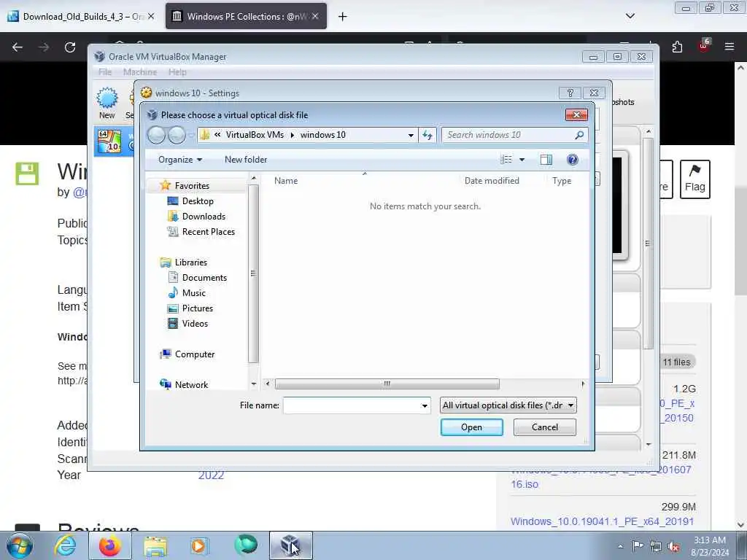Open the Machine menu in VirtualBox Manager
This screenshot has height=560, width=747.
click(x=140, y=72)
